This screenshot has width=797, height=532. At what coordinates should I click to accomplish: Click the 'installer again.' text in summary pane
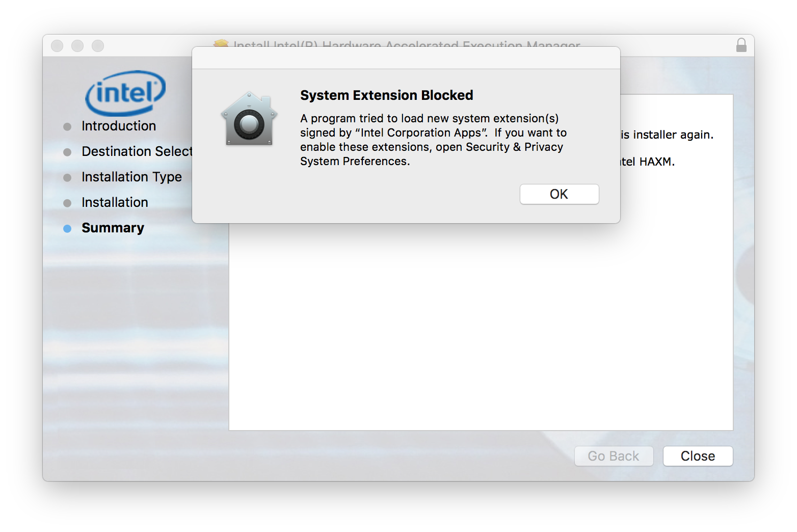(673, 135)
